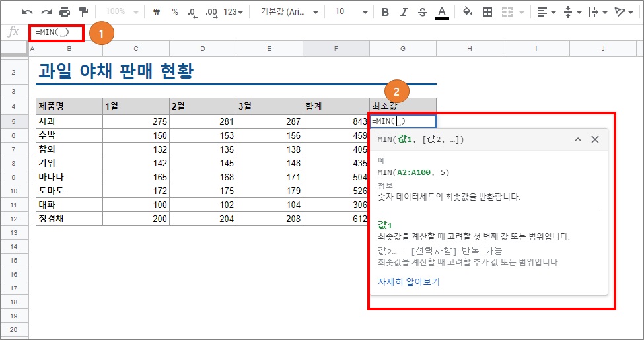Open vertical align dropdown
Screen dimensions: 644x340
573,12
